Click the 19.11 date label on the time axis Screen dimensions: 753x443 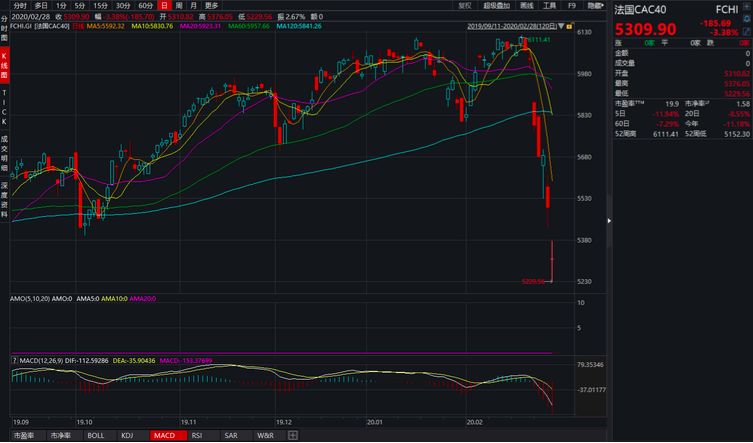189,422
